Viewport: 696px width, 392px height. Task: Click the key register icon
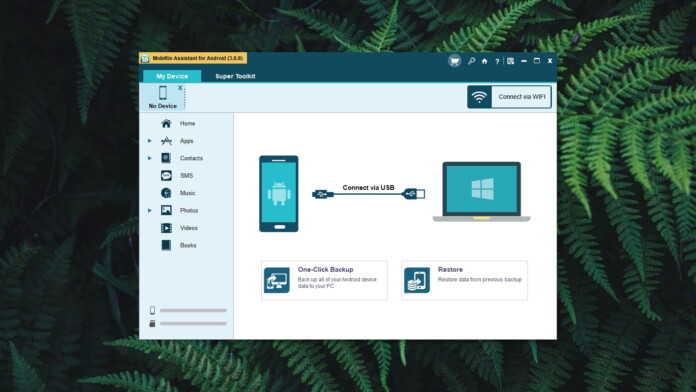[471, 61]
